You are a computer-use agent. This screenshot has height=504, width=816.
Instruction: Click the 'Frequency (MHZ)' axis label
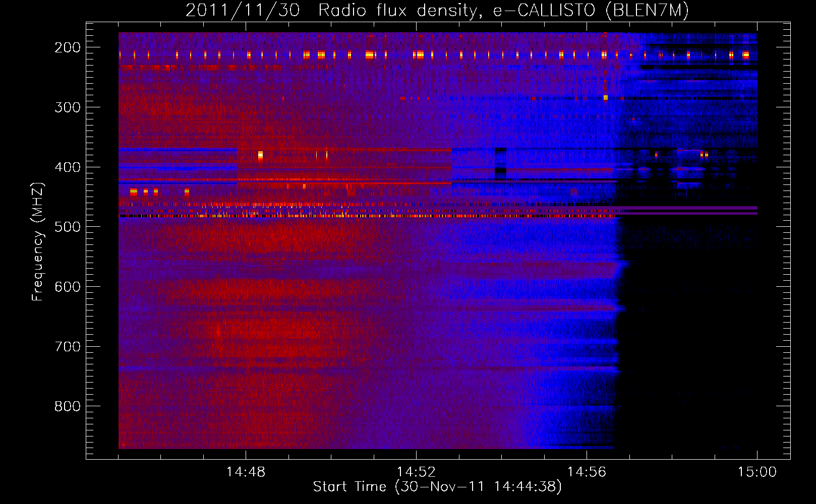[38, 241]
